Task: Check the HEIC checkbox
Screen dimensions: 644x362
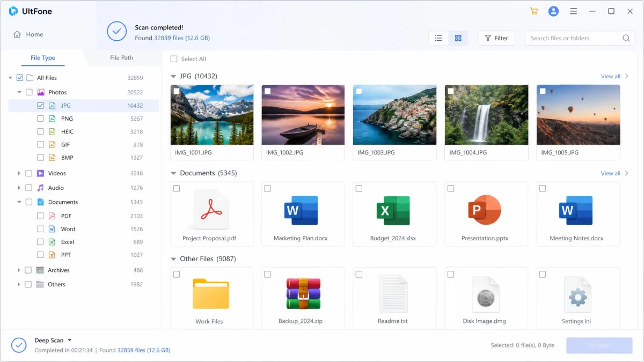Action: (40, 131)
